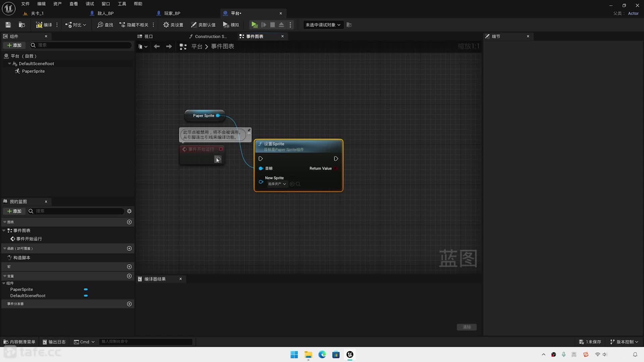644x362 pixels.
Task: Open play options menu dots
Action: 290,25
